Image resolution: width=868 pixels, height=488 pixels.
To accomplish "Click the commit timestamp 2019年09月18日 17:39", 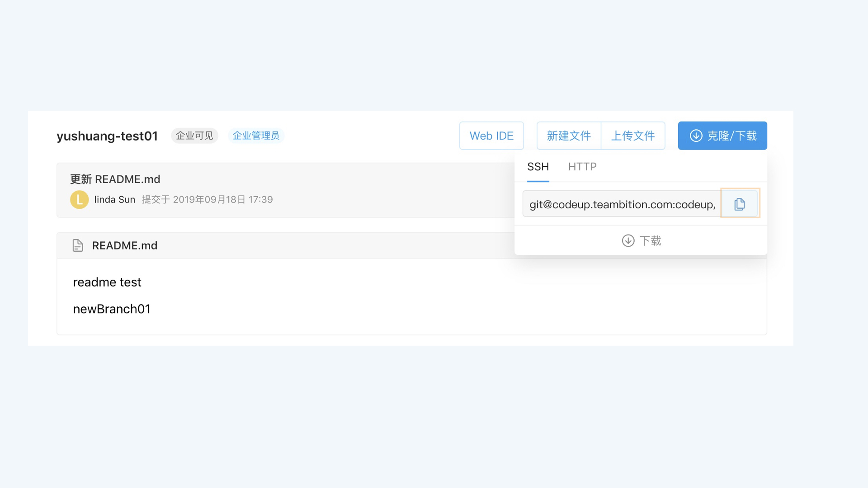I will tap(223, 199).
